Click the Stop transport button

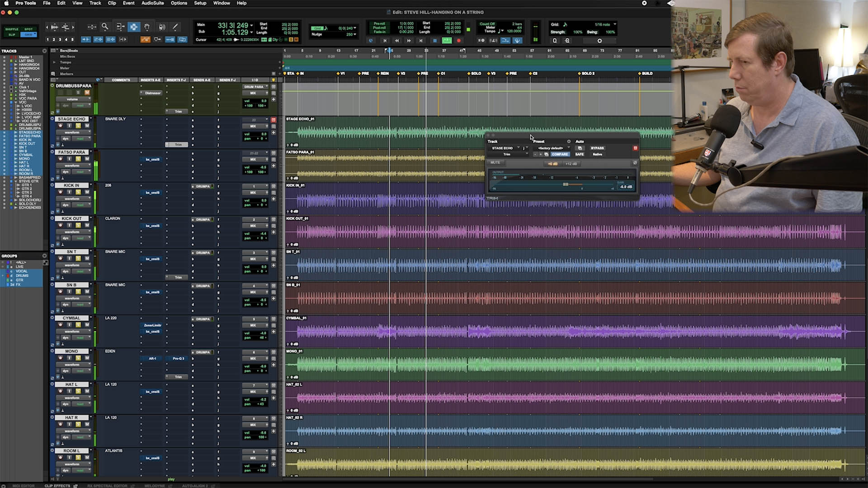[x=435, y=41]
